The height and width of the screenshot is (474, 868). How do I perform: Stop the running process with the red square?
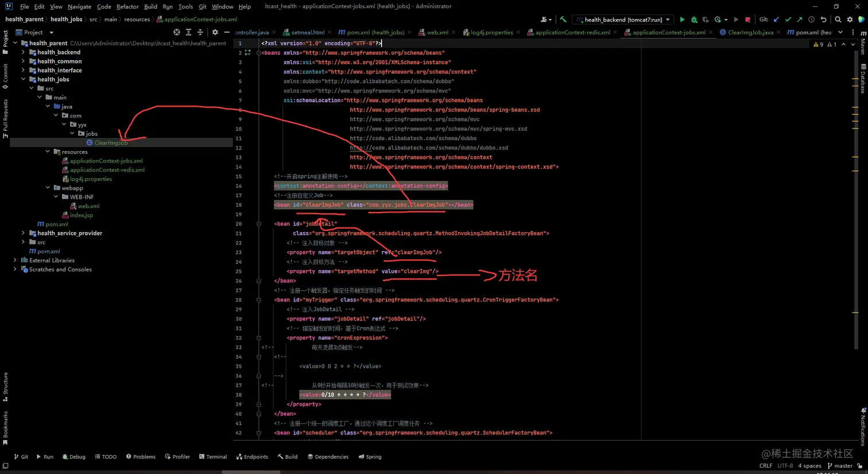point(747,20)
